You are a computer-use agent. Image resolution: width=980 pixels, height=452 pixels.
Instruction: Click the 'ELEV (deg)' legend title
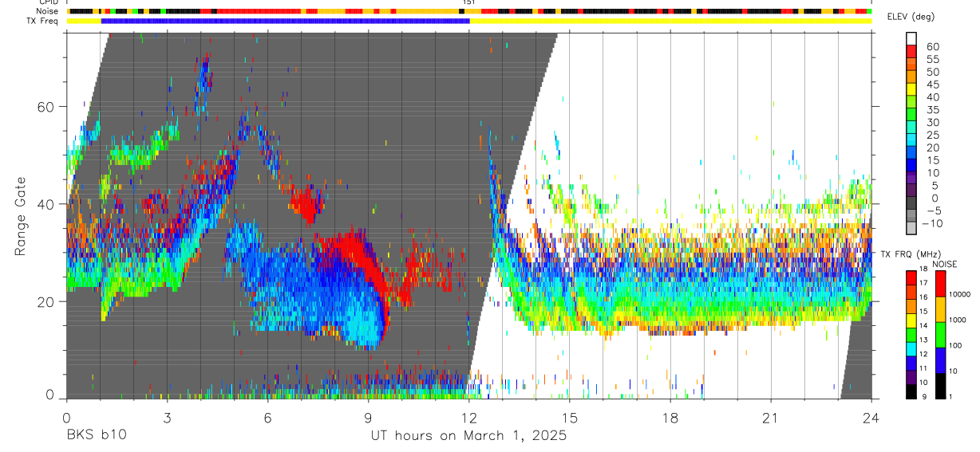(x=912, y=17)
